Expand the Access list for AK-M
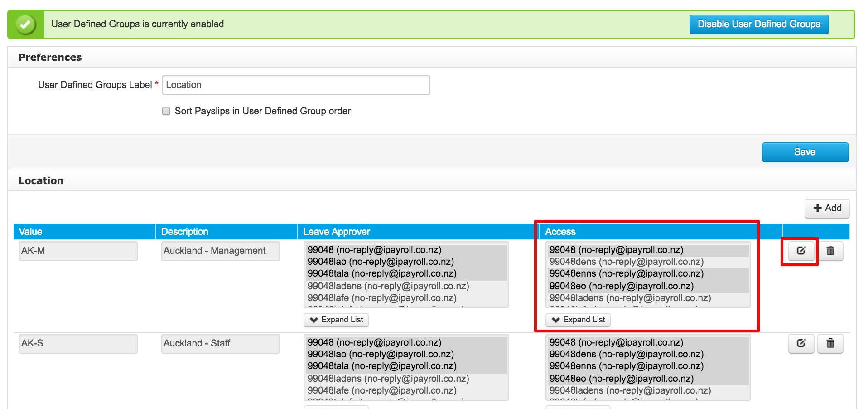The height and width of the screenshot is (409, 868). click(578, 320)
